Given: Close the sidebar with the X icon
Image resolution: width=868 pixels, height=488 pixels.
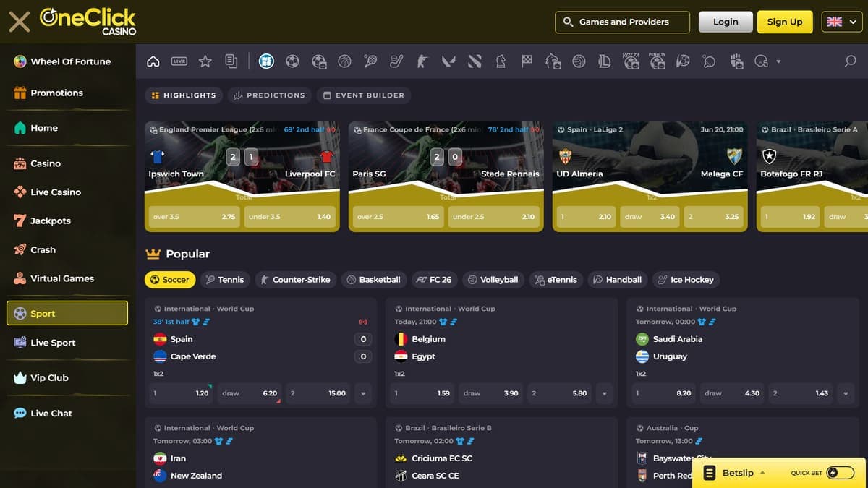Looking at the screenshot, I should point(20,22).
